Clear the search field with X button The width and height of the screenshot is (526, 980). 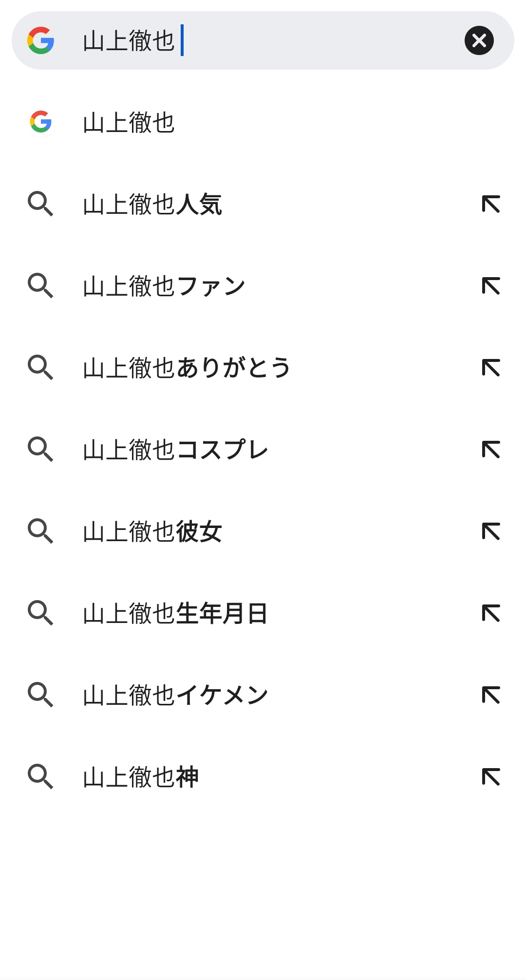[479, 40]
